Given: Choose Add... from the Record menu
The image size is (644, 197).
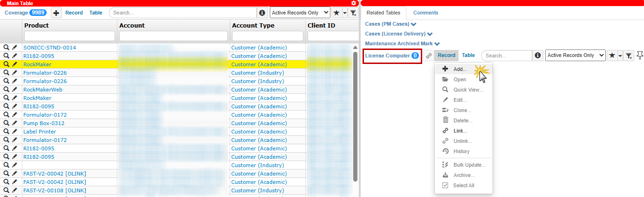Looking at the screenshot, I should coord(459,69).
